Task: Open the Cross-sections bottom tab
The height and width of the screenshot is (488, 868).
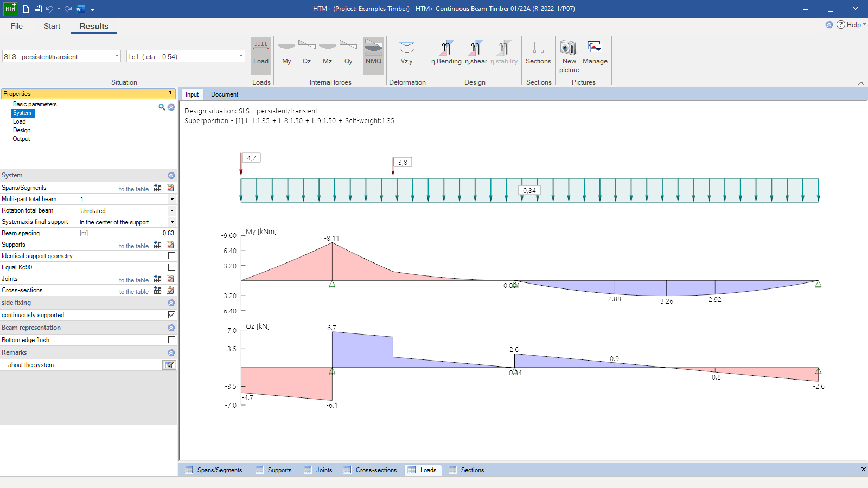Action: click(371, 470)
